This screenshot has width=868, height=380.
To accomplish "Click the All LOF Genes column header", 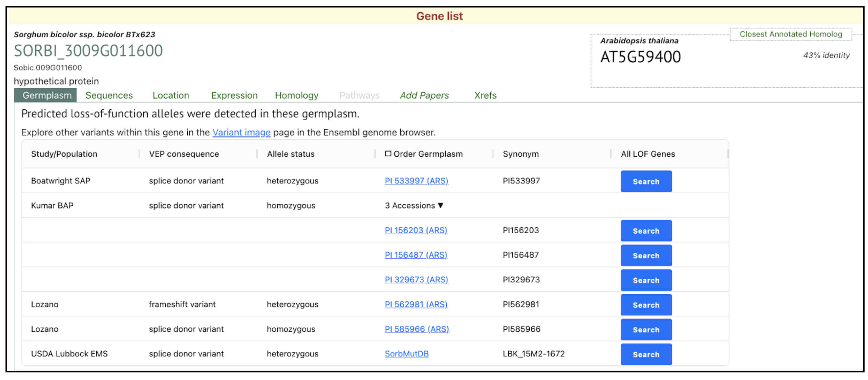I will pos(648,154).
